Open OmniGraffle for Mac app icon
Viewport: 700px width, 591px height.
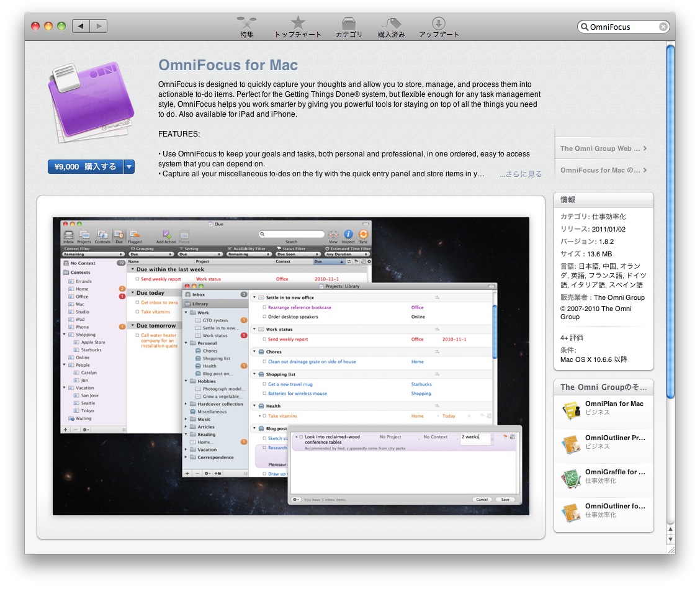coord(571,477)
